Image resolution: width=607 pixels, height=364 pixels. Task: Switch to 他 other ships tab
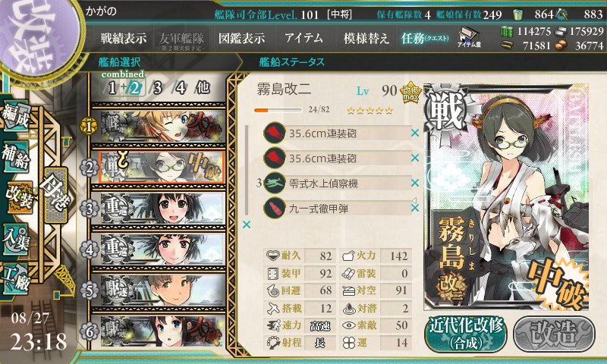point(203,88)
